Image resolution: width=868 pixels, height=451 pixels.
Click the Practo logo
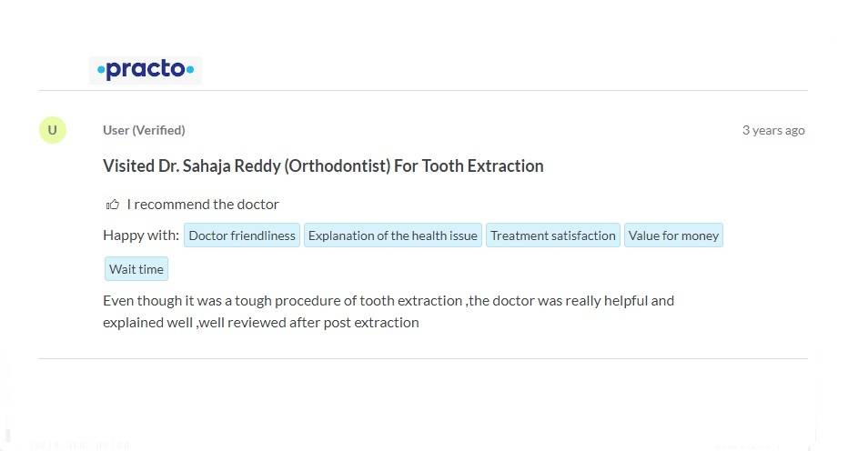[x=146, y=70]
